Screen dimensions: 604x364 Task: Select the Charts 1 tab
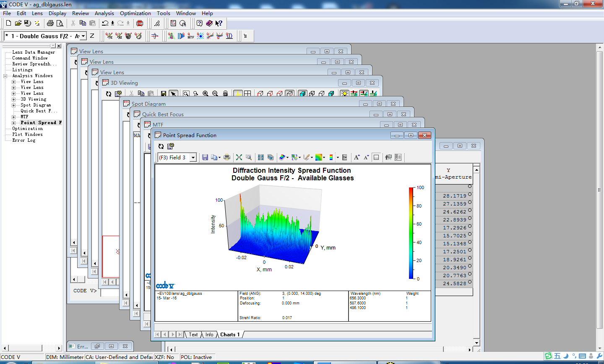click(230, 335)
